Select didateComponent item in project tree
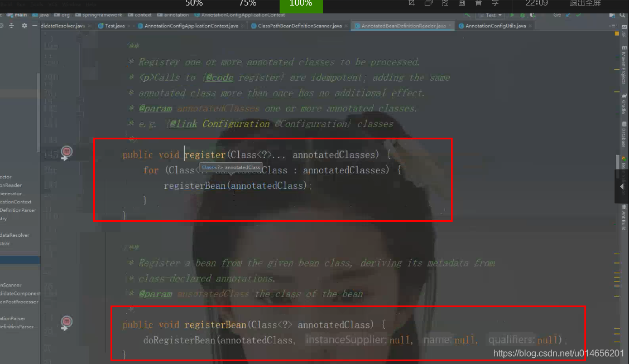 (20, 294)
